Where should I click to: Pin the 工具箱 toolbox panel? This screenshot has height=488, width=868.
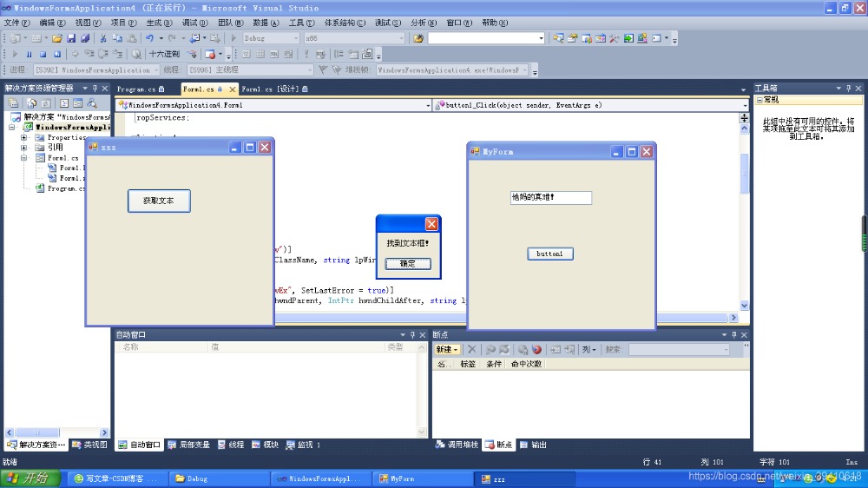[x=850, y=88]
